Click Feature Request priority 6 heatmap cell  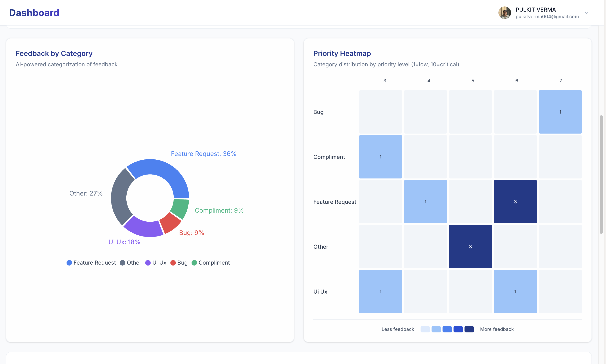[515, 202]
